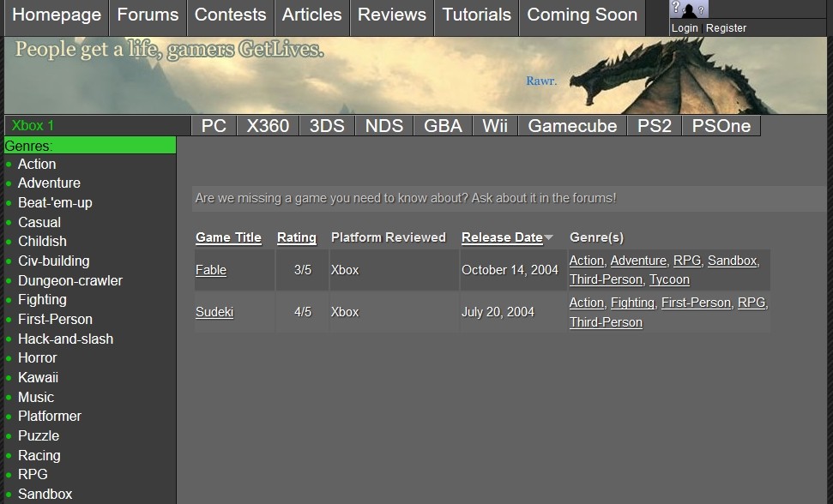This screenshot has height=504, width=833.
Task: Pick the Platformer genre from sidebar
Action: 50,416
